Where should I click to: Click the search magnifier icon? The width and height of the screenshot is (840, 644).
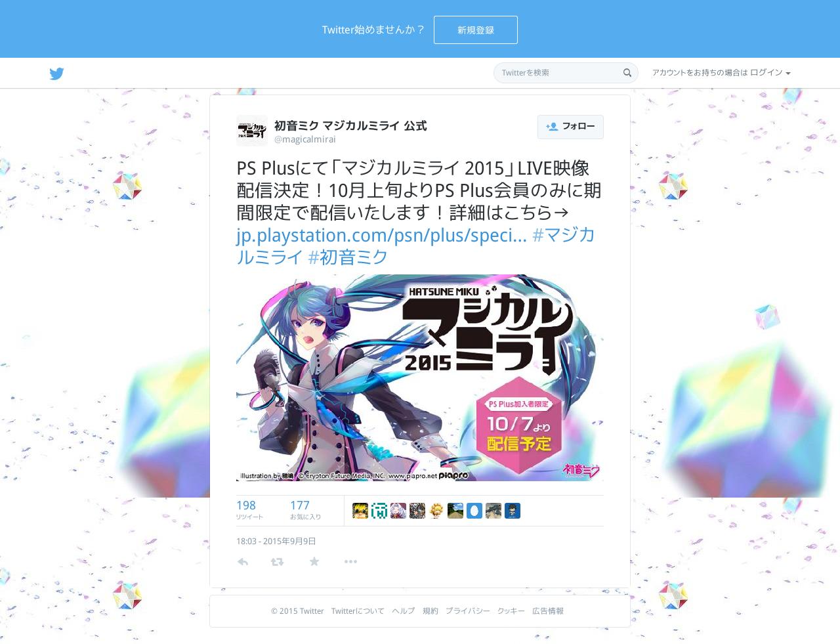(627, 73)
